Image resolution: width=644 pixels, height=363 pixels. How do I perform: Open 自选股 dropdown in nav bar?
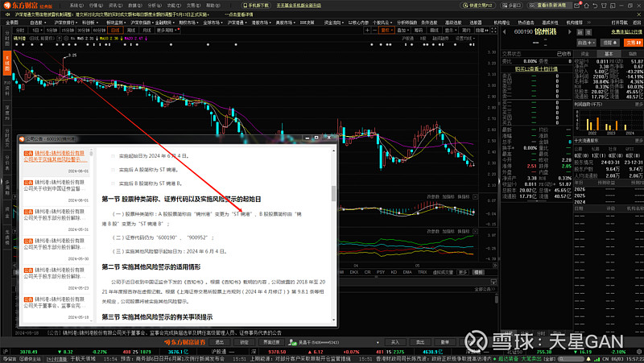38,23
